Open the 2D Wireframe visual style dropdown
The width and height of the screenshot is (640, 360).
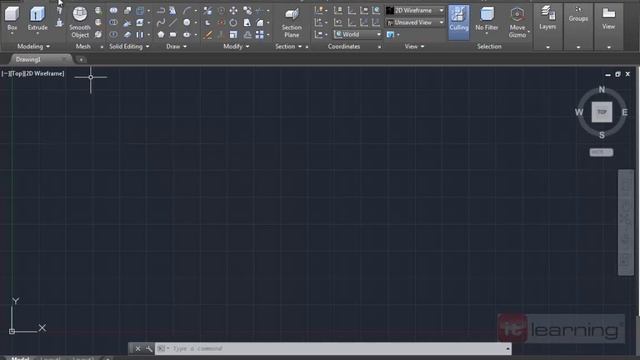(415, 10)
